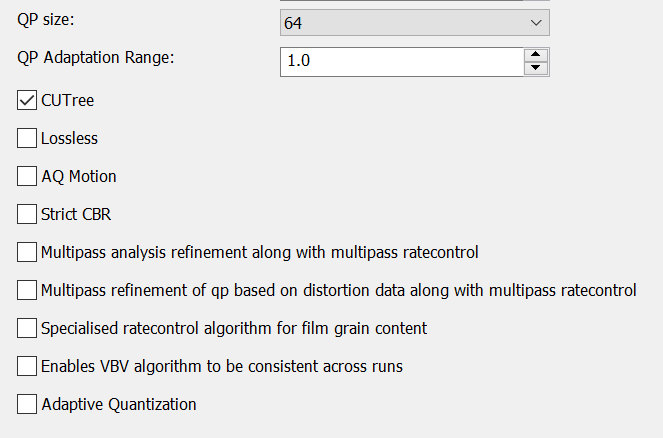This screenshot has width=663, height=438.
Task: Click the "Strict CBR" label text
Action: click(x=76, y=214)
